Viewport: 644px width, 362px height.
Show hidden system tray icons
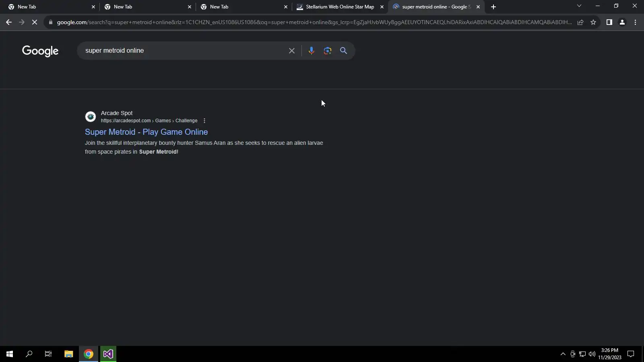pos(563,354)
